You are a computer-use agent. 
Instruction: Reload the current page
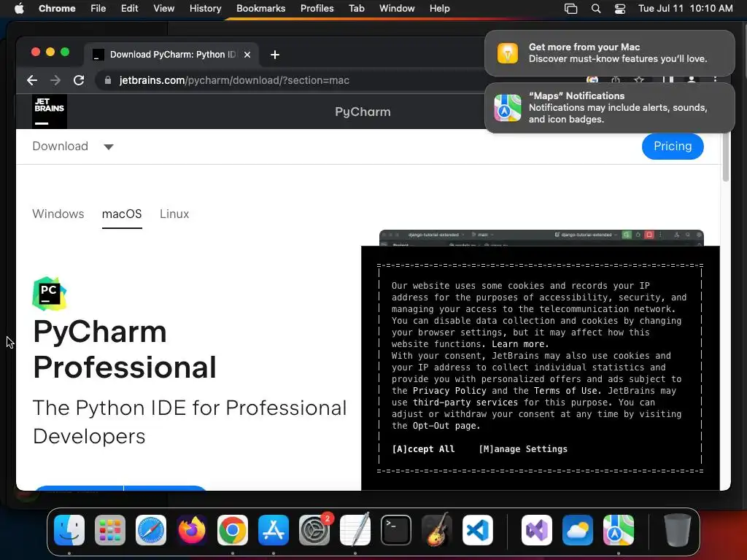[79, 80]
